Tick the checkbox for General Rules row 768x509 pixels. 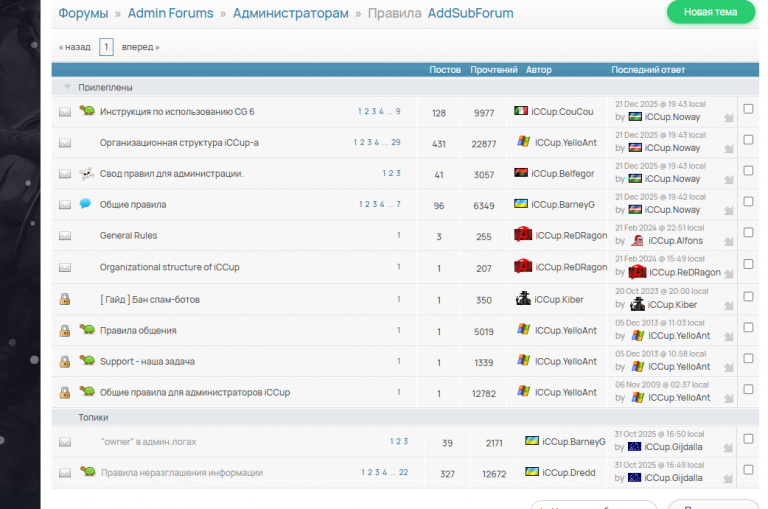748,232
